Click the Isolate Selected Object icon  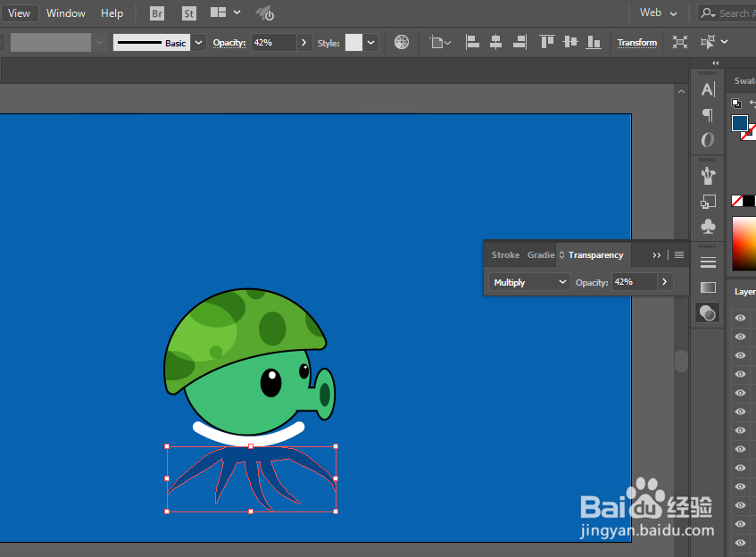point(680,43)
